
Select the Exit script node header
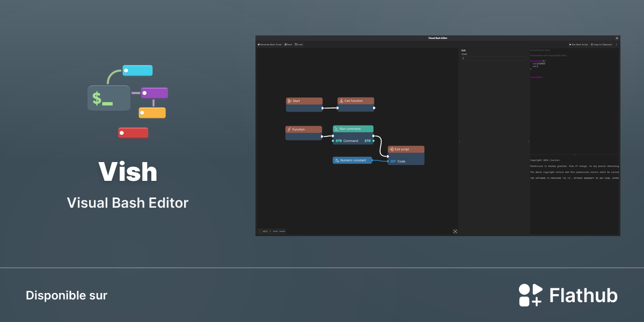point(406,149)
